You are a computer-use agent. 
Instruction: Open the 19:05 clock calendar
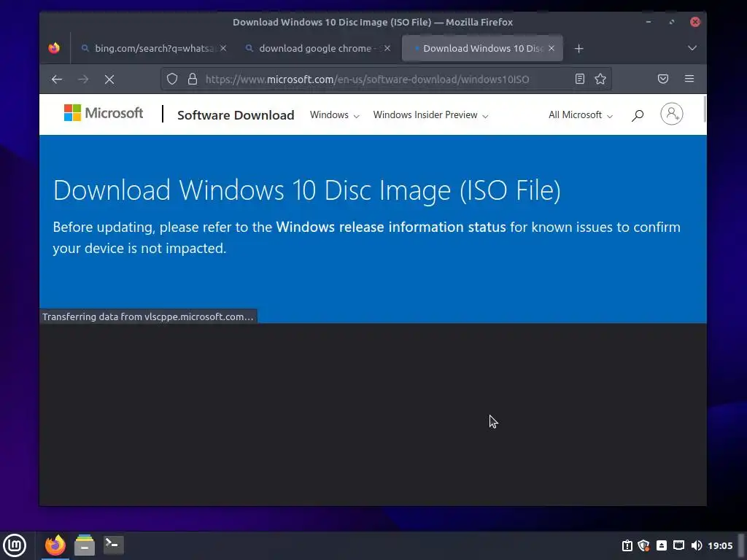click(720, 545)
